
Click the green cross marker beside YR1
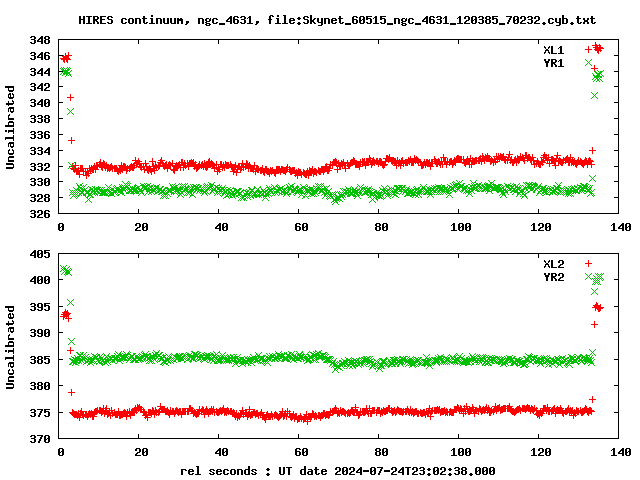588,62
